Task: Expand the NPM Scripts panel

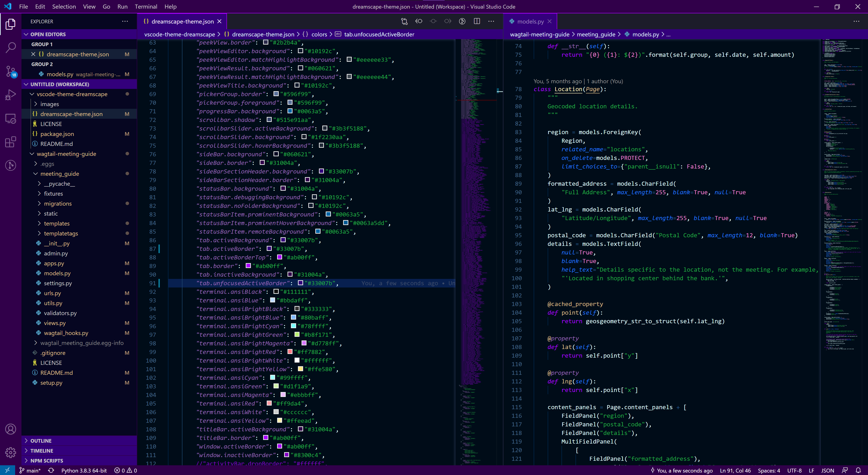Action: [x=47, y=461]
